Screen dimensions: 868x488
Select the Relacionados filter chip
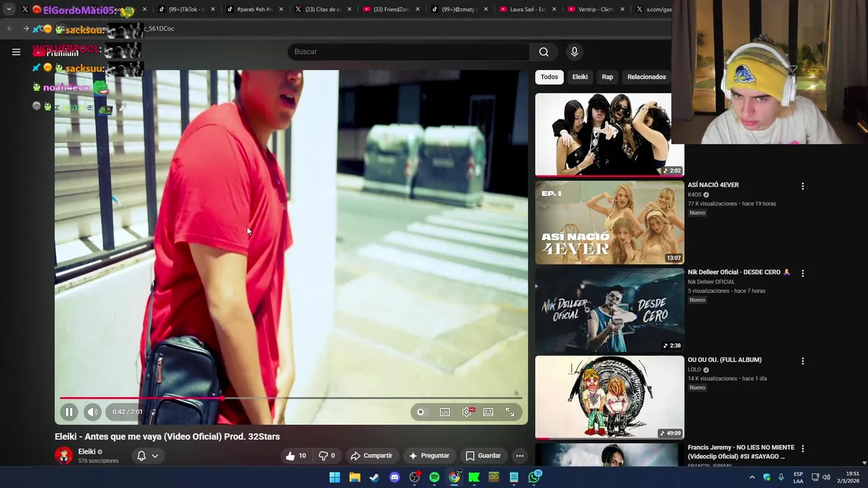coord(646,77)
